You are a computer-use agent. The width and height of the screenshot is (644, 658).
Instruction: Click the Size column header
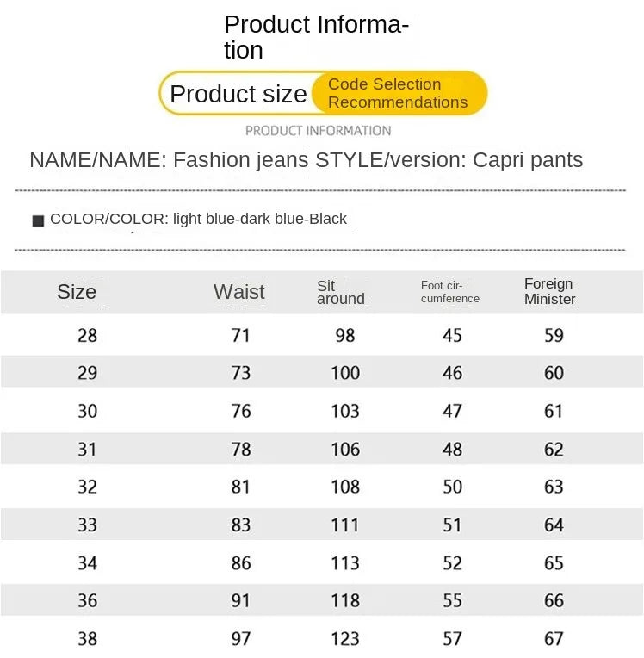[x=77, y=292]
